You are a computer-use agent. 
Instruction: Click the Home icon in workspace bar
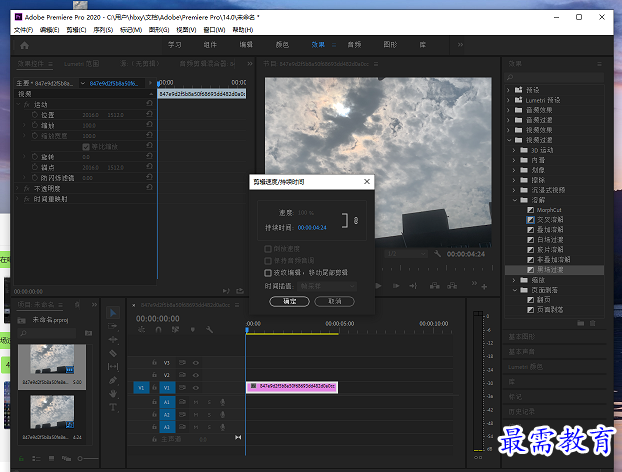25,45
